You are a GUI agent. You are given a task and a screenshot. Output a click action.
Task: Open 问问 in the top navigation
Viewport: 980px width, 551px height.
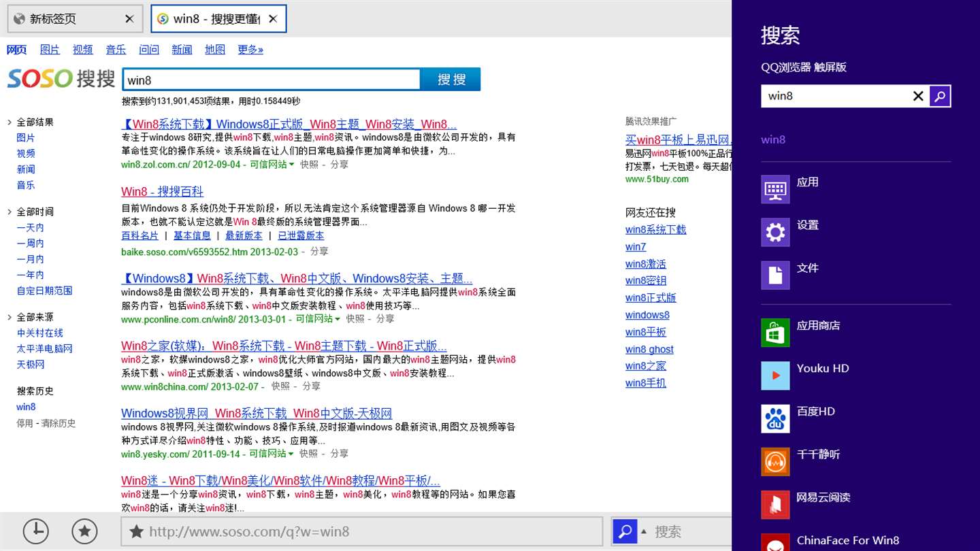click(149, 50)
